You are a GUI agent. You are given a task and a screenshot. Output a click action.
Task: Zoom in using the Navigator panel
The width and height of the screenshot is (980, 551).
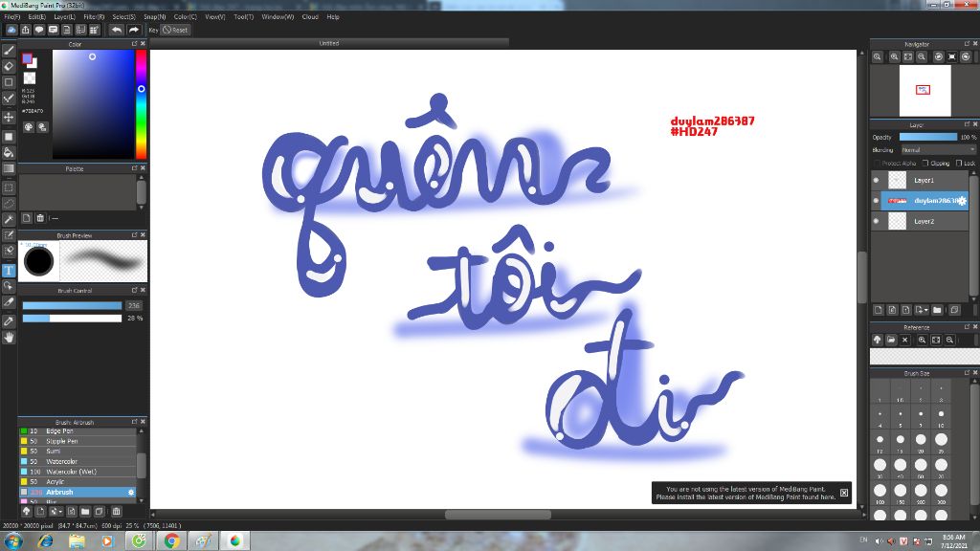[895, 56]
